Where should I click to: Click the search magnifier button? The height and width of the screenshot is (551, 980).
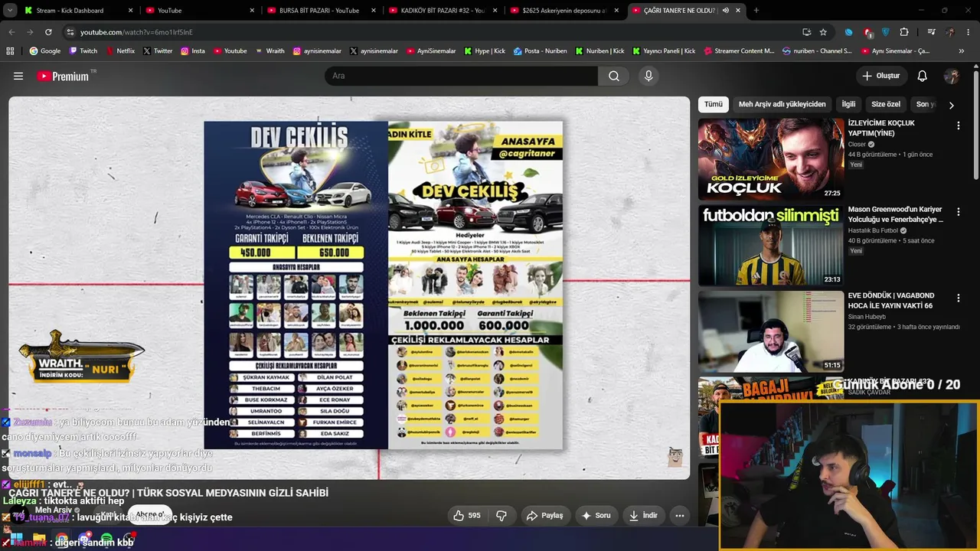tap(614, 76)
